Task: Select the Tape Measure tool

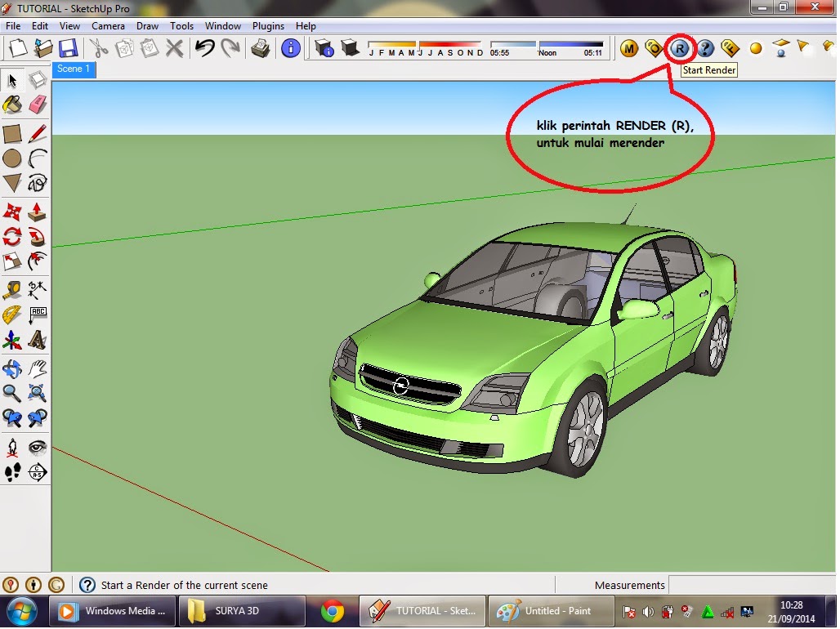Action: point(13,288)
